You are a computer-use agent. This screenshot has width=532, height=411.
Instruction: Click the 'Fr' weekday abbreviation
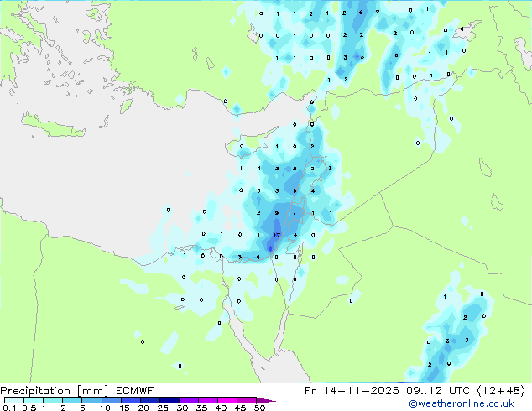(x=310, y=391)
